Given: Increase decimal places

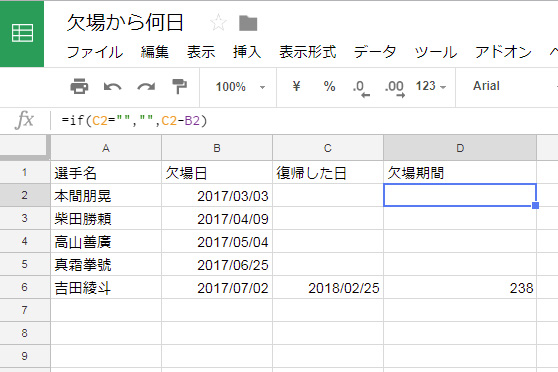Looking at the screenshot, I should click(x=395, y=88).
